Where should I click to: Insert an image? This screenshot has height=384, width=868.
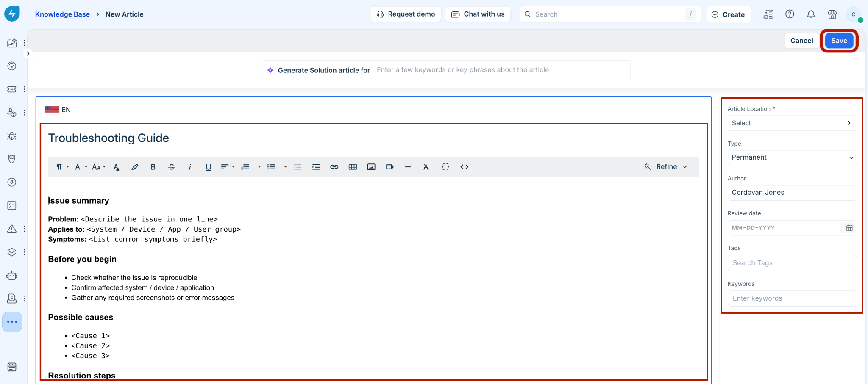(371, 167)
